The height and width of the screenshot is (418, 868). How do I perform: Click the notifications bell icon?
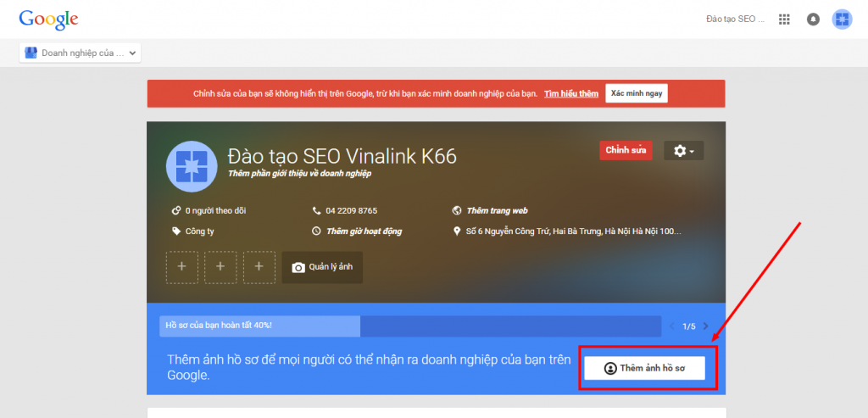click(813, 19)
